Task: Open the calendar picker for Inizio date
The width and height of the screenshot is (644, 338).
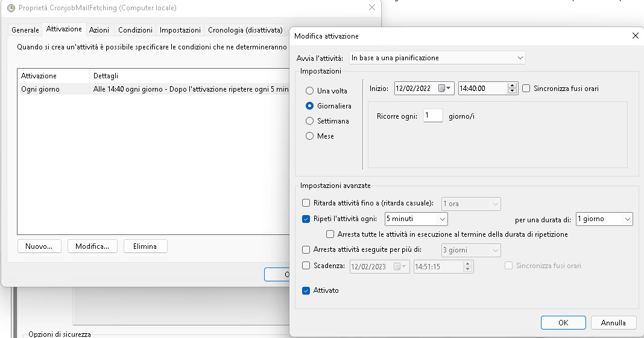Action: click(x=445, y=89)
